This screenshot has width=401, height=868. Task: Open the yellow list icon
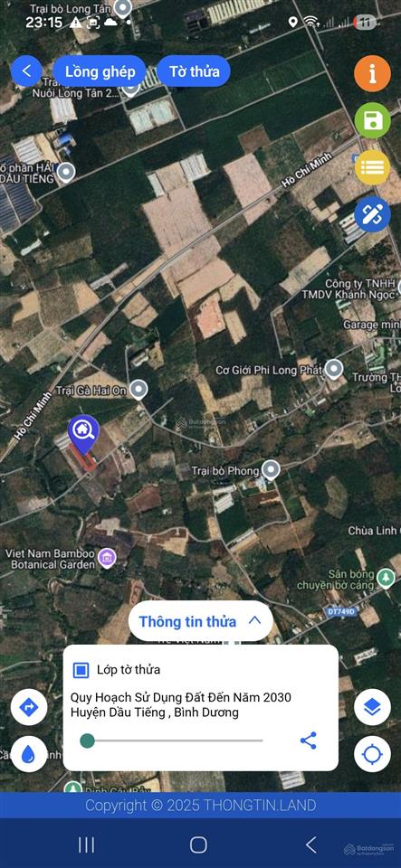pos(372,167)
